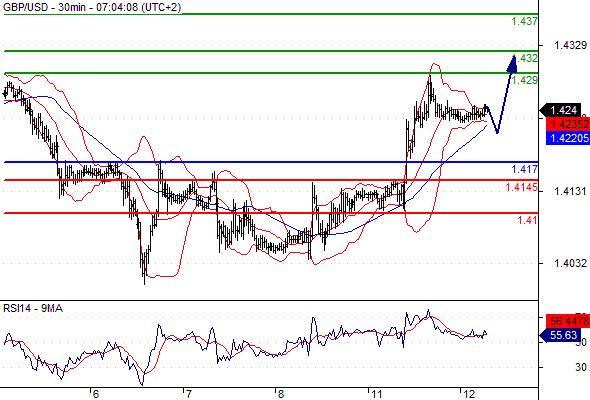Image resolution: width=590 pixels, height=400 pixels.
Task: Select the 1.432 resistance level label
Action: point(526,58)
